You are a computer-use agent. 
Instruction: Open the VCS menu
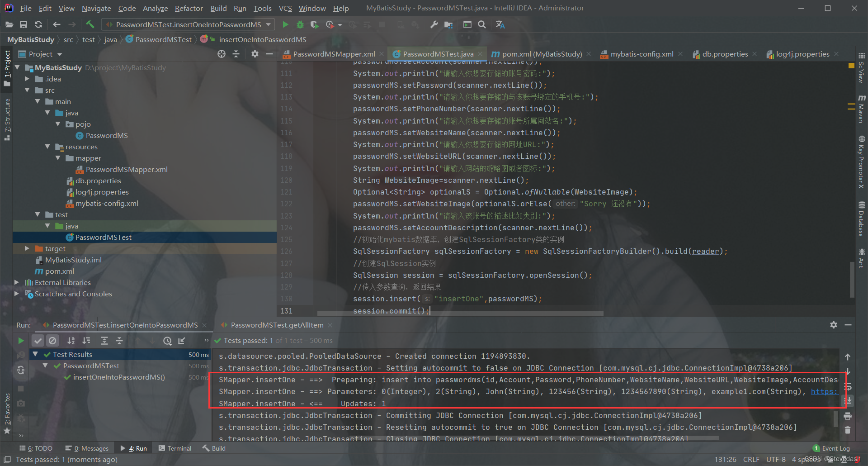[285, 8]
